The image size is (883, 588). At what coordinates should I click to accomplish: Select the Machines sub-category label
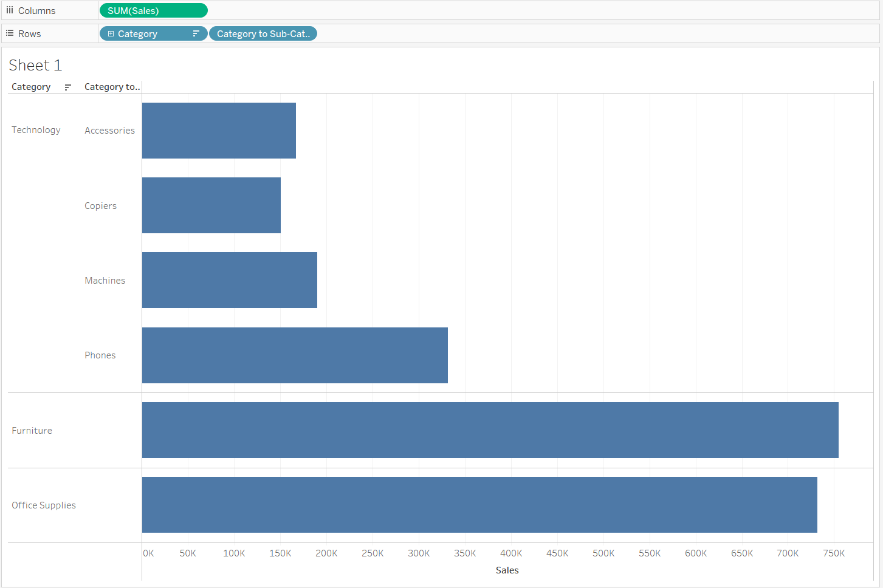click(105, 281)
